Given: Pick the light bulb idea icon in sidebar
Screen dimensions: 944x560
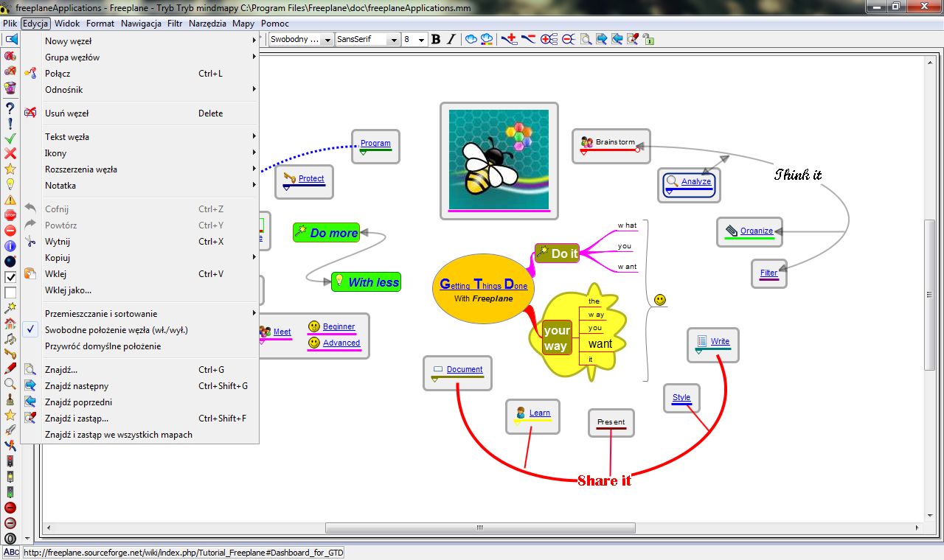Looking at the screenshot, I should 10,184.
